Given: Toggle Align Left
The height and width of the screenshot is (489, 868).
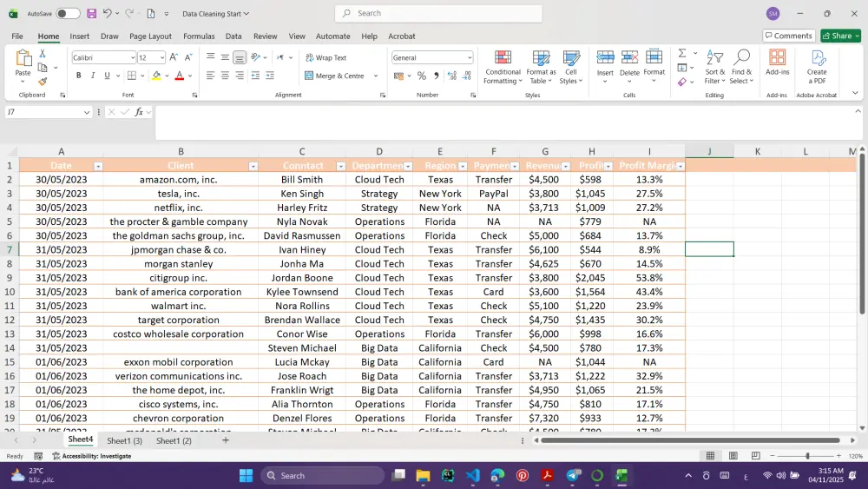Looking at the screenshot, I should pos(210,76).
